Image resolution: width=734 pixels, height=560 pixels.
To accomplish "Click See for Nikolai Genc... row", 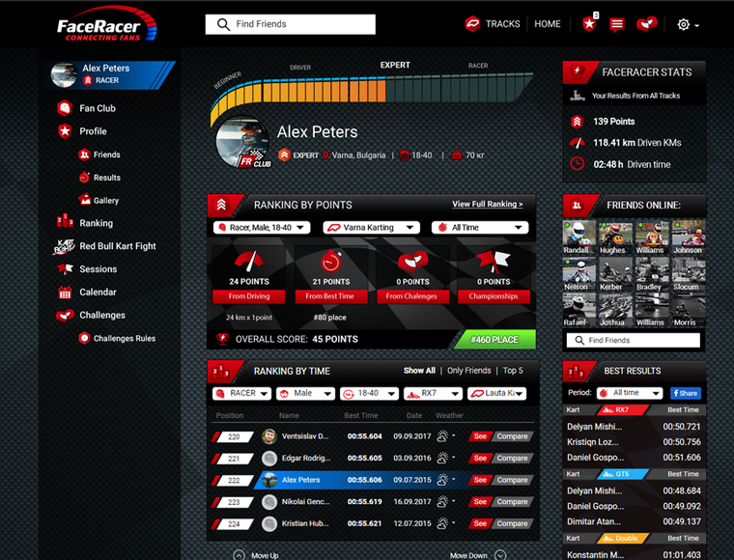I will pyautogui.click(x=480, y=501).
